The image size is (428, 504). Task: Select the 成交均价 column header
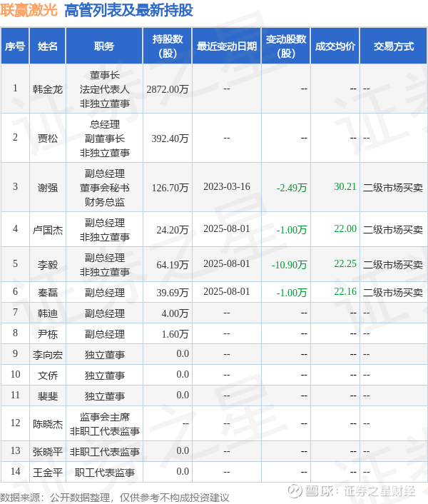[335, 46]
